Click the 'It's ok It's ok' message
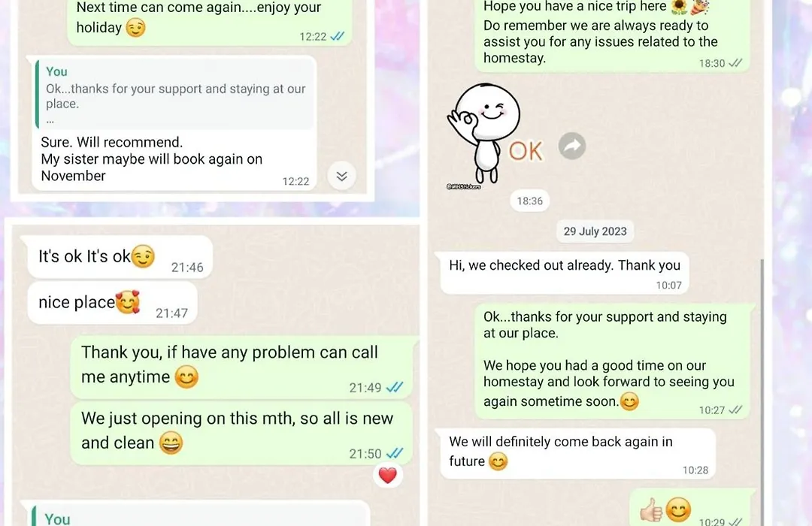This screenshot has height=526, width=812. tap(120, 257)
